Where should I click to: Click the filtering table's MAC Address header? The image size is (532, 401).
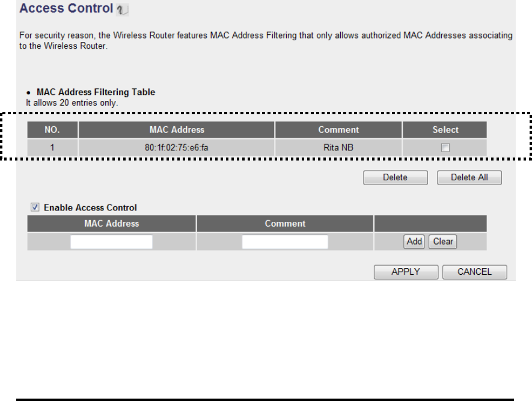176,130
